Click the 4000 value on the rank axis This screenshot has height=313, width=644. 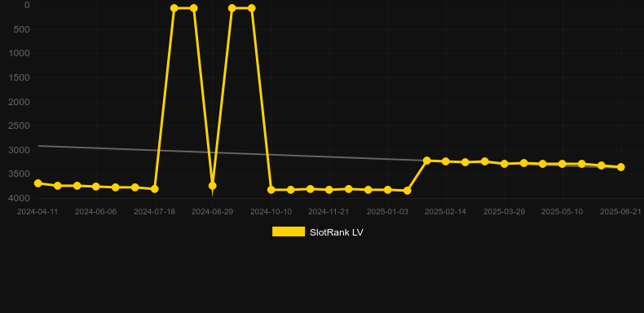(x=19, y=198)
